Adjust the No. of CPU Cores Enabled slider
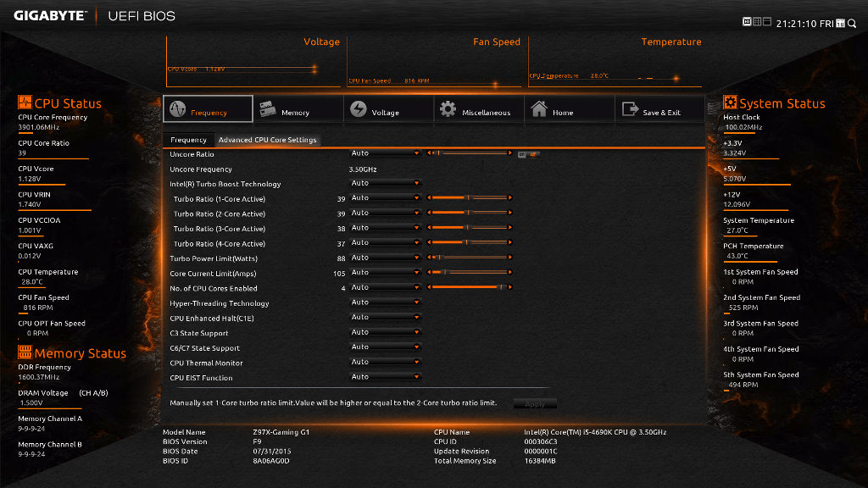Viewport: 868px width, 488px height. point(470,287)
